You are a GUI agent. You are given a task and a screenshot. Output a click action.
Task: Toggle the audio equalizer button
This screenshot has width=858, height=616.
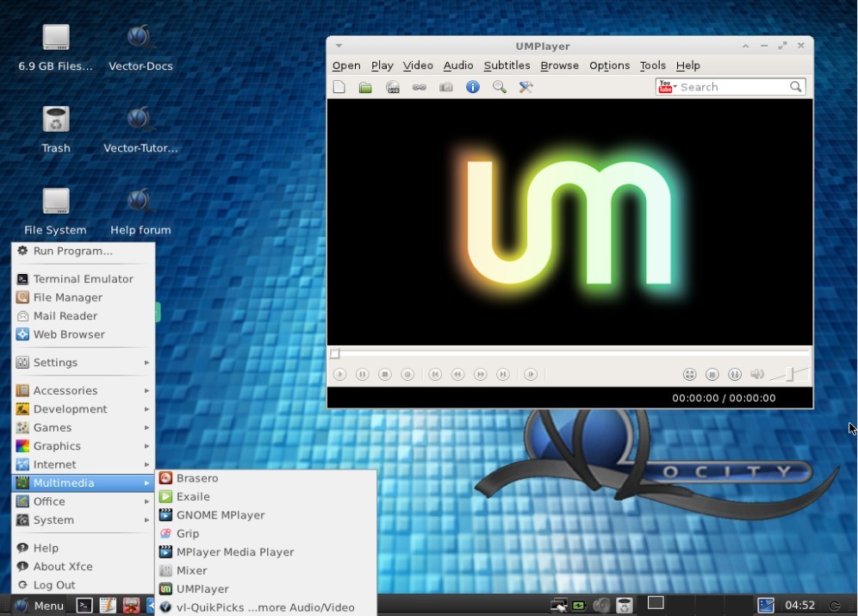point(734,374)
